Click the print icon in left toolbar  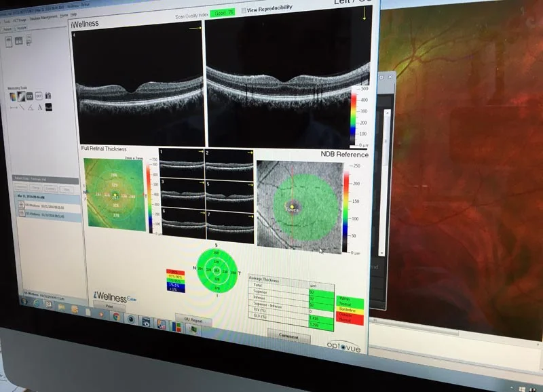[x=29, y=40]
